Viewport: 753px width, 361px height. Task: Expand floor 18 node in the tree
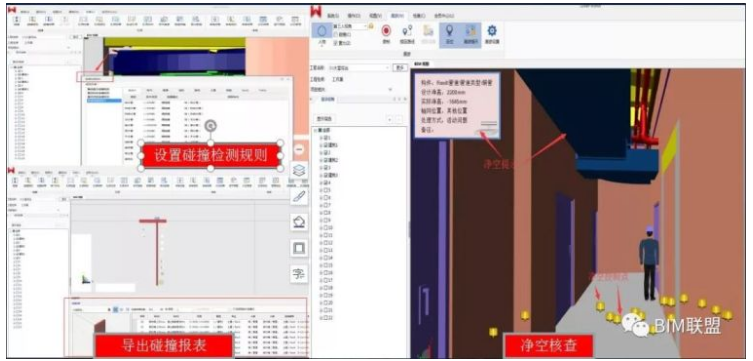click(321, 288)
